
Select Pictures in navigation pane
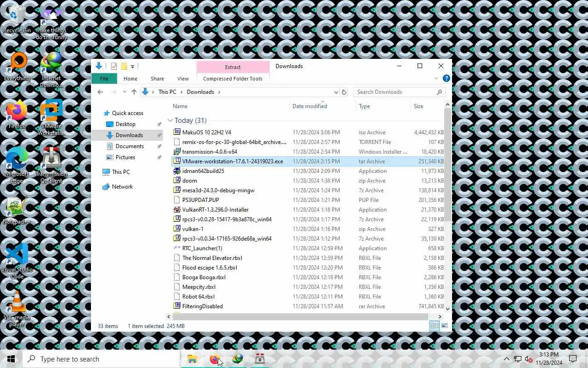[x=125, y=157]
